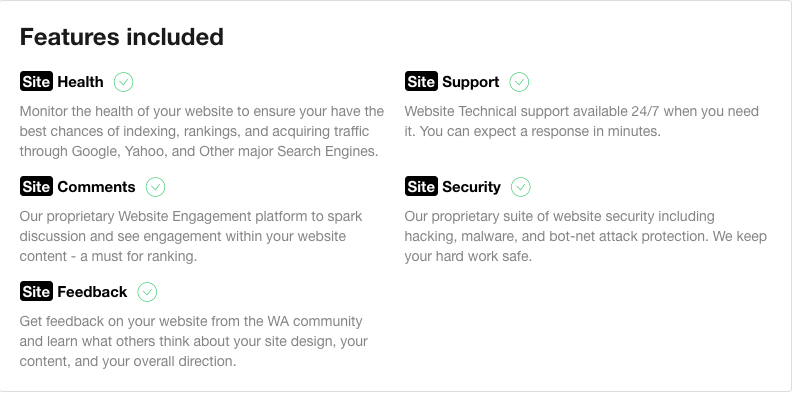Select the Security feature title text
Image resolution: width=799 pixels, height=398 pixels.
coord(471,188)
